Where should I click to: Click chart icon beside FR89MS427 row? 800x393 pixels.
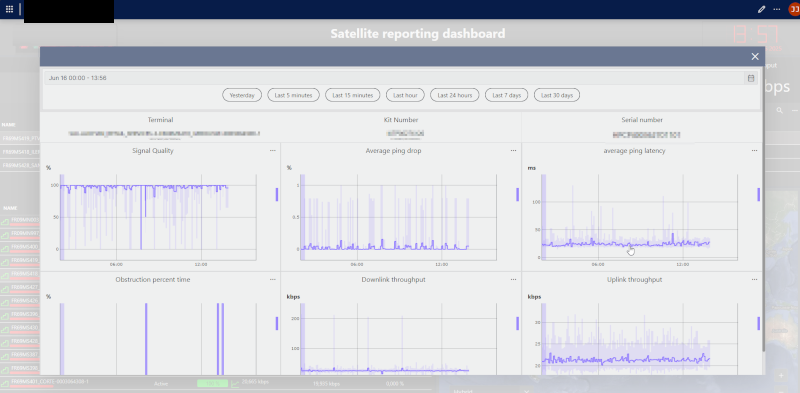[5, 289]
